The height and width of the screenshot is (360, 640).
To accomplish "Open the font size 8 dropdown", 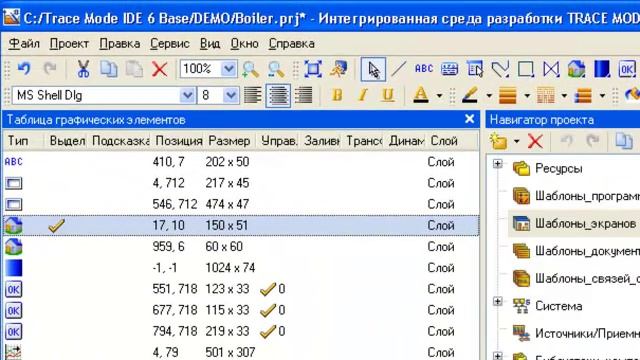I will click(231, 96).
